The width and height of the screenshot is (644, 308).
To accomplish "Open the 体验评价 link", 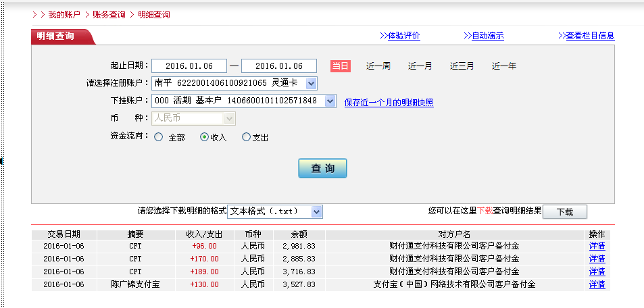I will (403, 36).
